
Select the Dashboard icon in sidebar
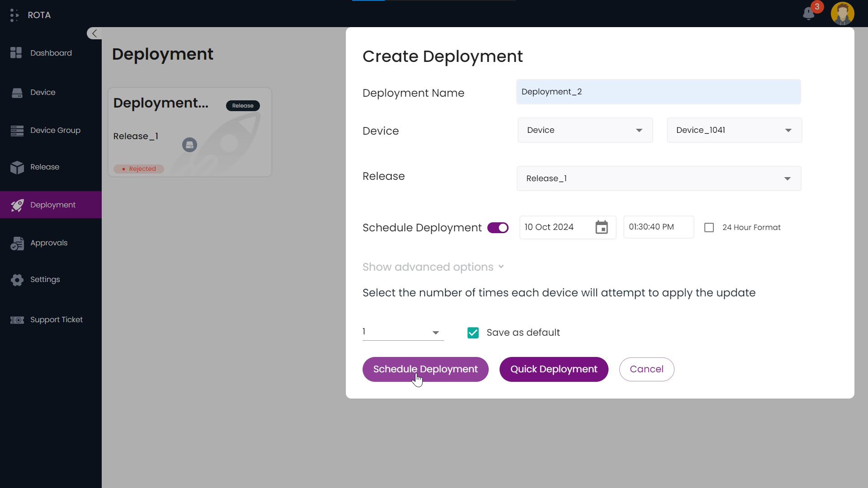(16, 52)
